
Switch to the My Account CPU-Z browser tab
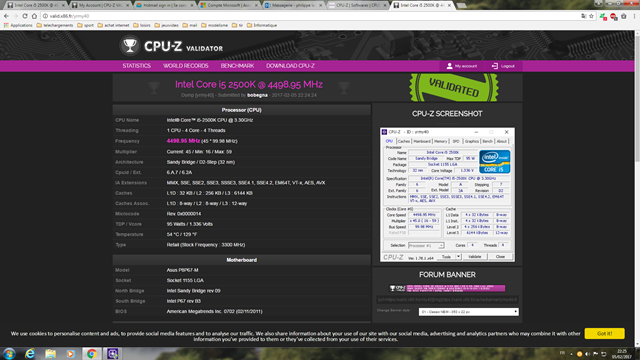100,5
